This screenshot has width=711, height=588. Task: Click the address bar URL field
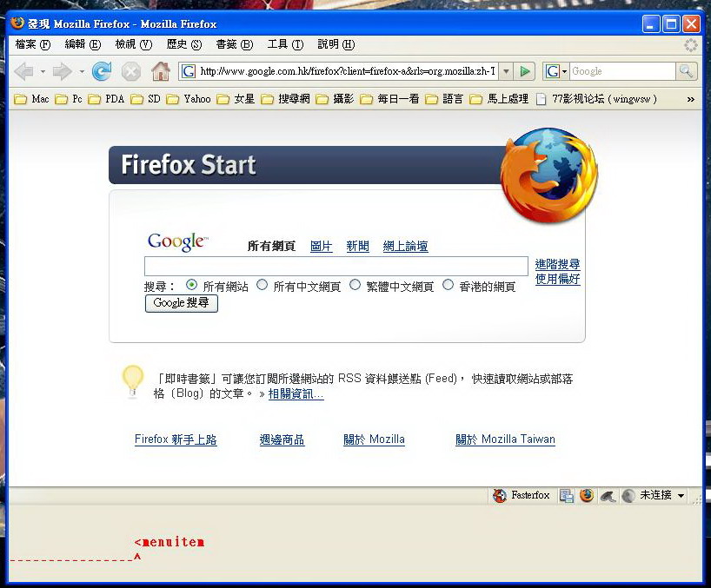click(347, 71)
